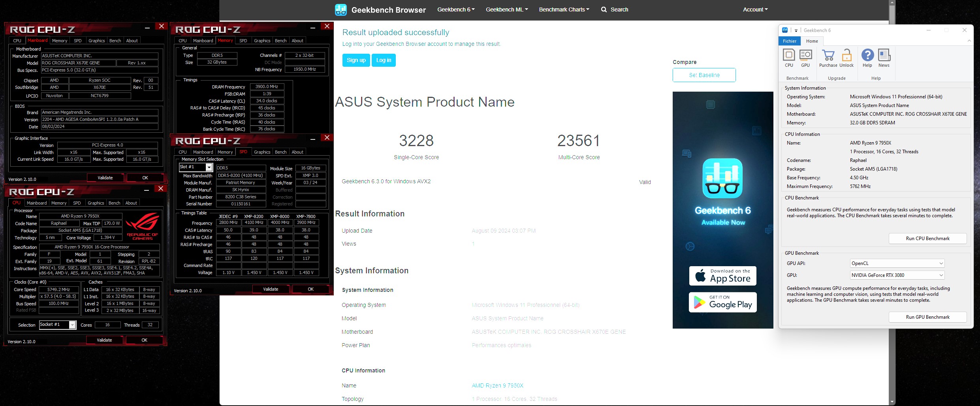The height and width of the screenshot is (406, 980).
Task: Click Validate in the SPD CPU-Z window
Action: [271, 289]
